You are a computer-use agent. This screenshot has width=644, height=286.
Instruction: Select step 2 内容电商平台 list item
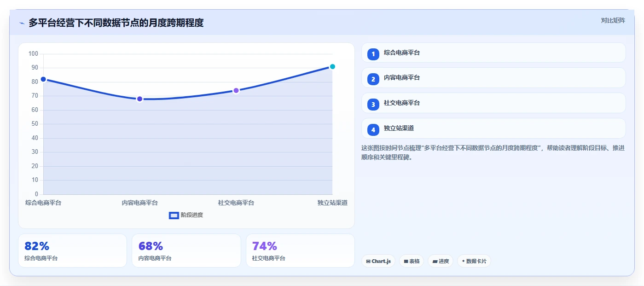click(493, 78)
